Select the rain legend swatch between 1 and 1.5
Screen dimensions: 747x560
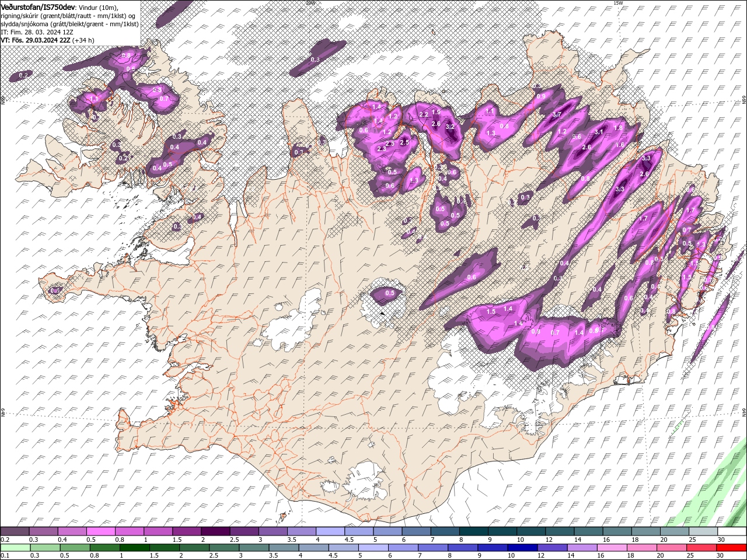pyautogui.click(x=135, y=547)
